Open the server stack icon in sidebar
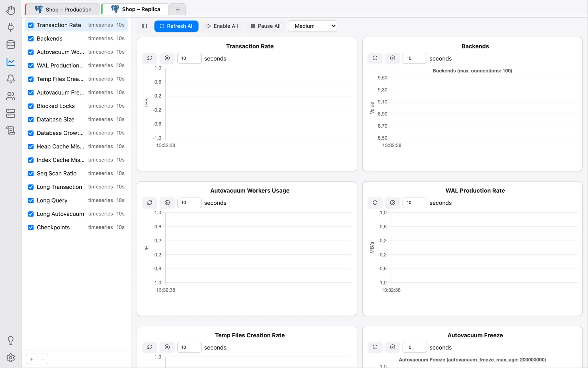 (10, 113)
